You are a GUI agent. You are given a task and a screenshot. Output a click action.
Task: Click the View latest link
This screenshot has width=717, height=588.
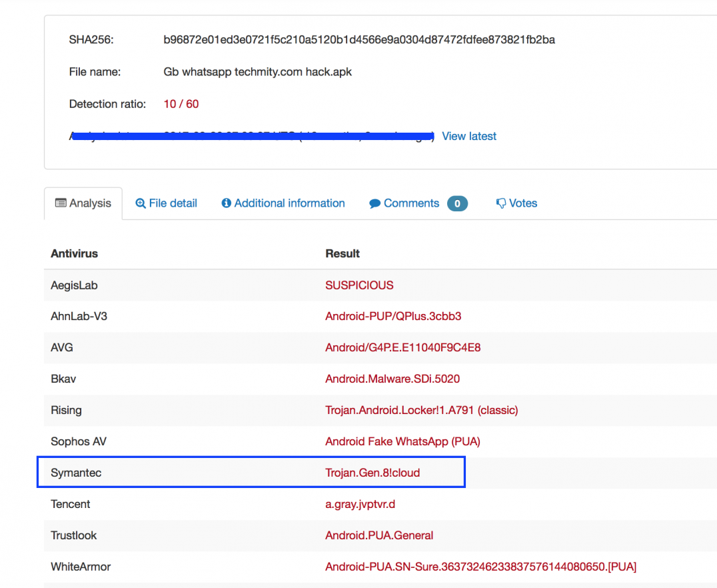pyautogui.click(x=469, y=136)
